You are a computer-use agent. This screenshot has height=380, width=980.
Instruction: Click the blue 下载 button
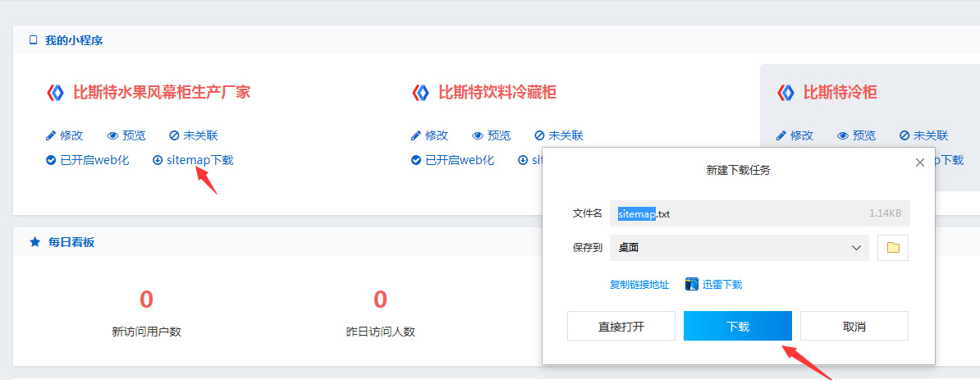(738, 327)
